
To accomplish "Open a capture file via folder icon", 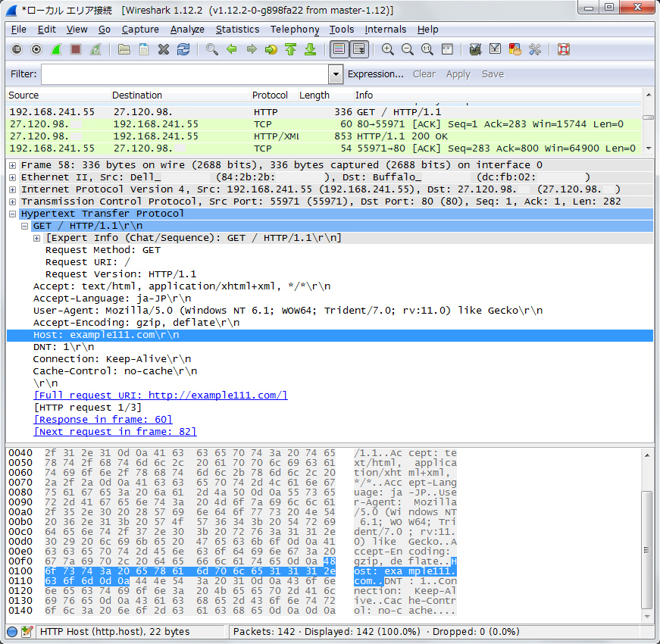I will pos(124,49).
